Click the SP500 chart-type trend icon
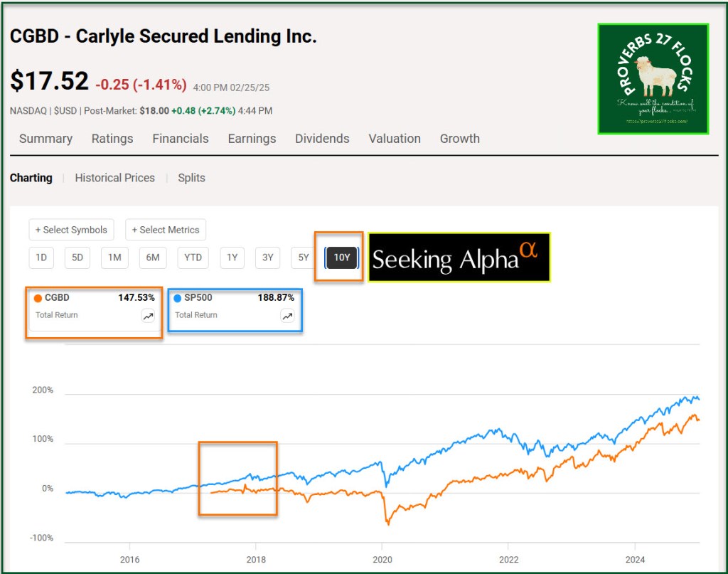 (x=287, y=317)
